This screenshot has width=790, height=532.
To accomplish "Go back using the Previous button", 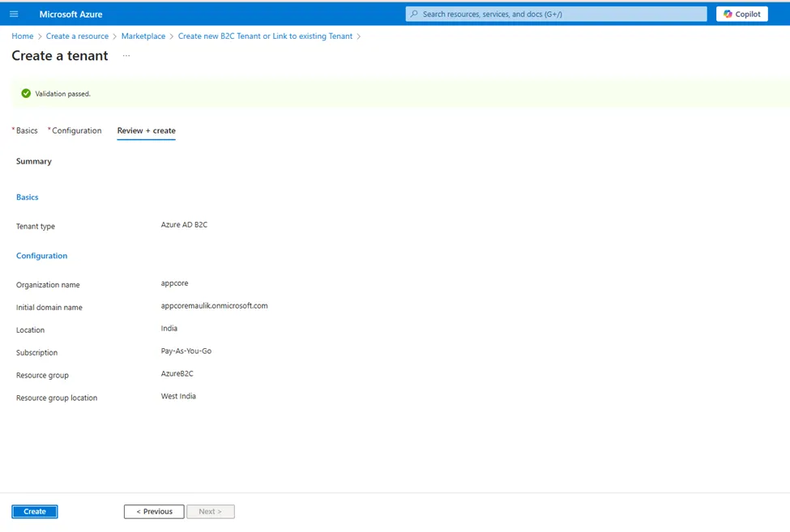I will click(x=153, y=511).
